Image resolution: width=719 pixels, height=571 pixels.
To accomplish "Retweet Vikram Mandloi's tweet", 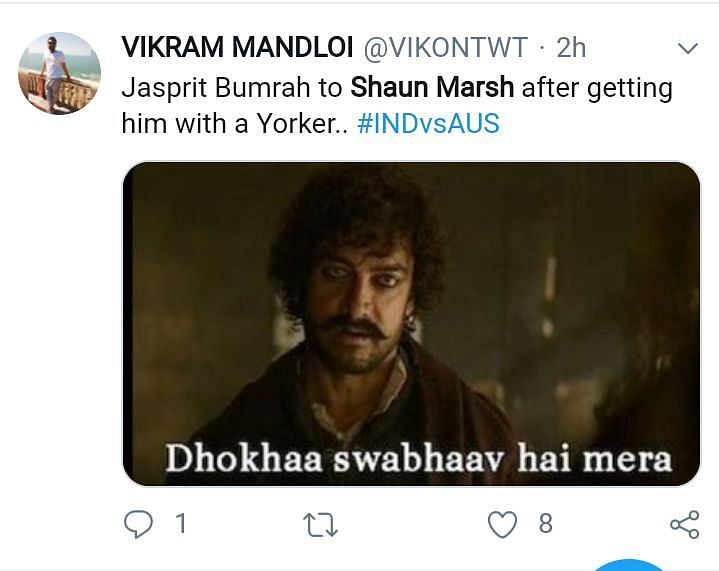I will coord(321,524).
